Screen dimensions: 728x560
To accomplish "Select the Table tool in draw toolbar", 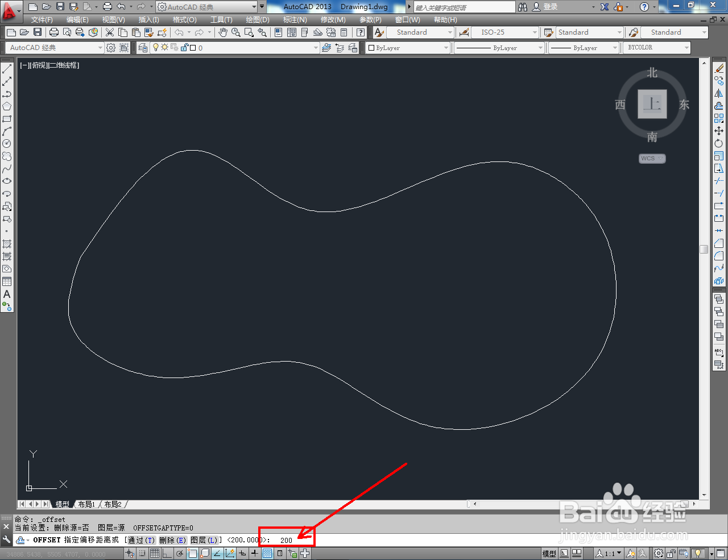I will point(7,281).
